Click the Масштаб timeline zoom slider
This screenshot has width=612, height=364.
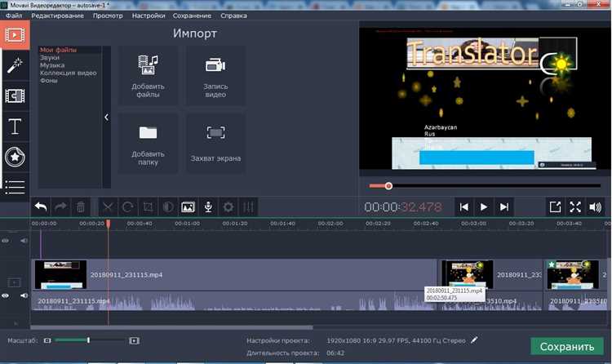click(89, 340)
